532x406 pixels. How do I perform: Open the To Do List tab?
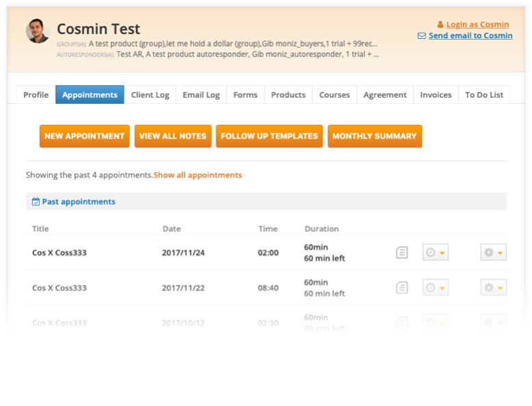coord(484,95)
